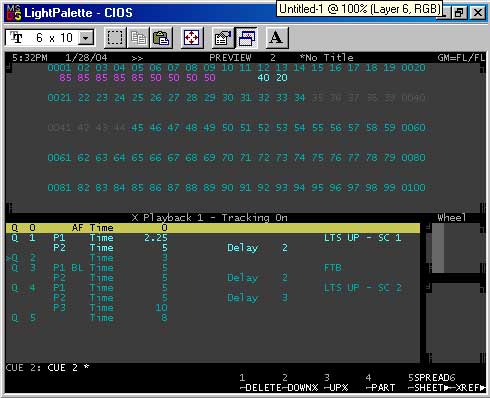
Task: Click channel 09 level 50 value
Action: 209,78
